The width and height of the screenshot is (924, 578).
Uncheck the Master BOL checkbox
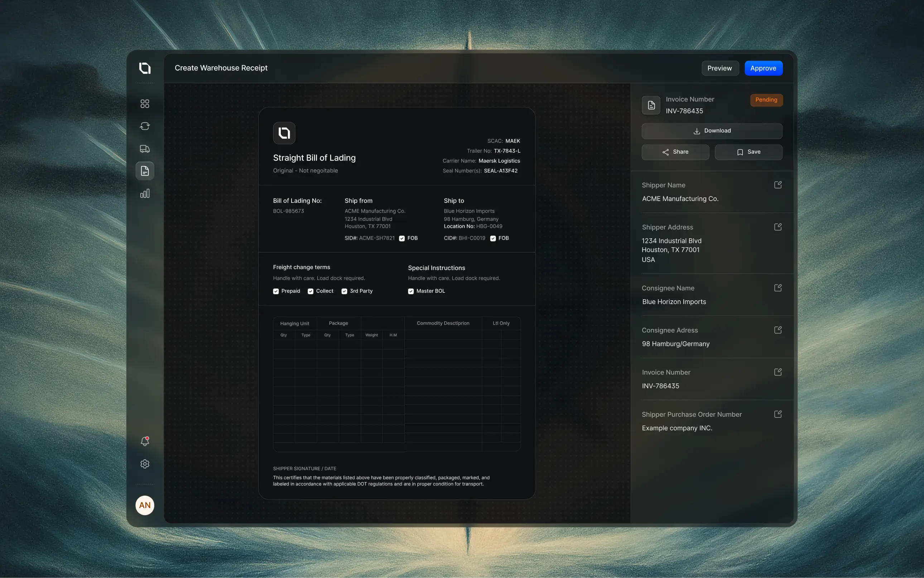coord(411,291)
